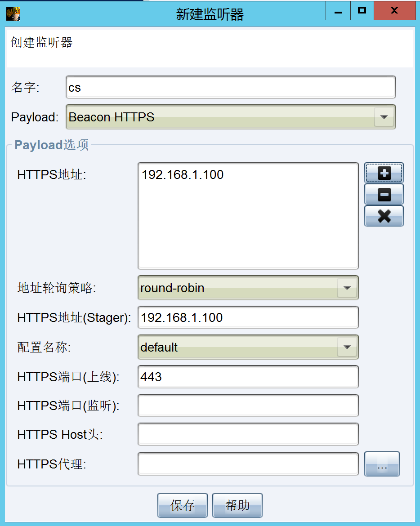Click the HTTPS代理 input field
Image resolution: width=420 pixels, height=526 pixels.
(x=248, y=464)
